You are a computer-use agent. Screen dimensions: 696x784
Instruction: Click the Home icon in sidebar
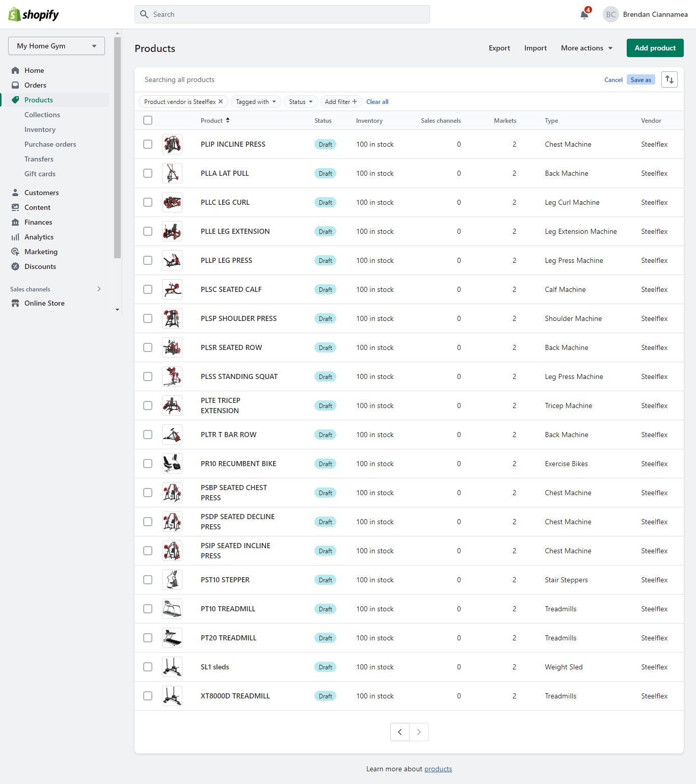15,70
